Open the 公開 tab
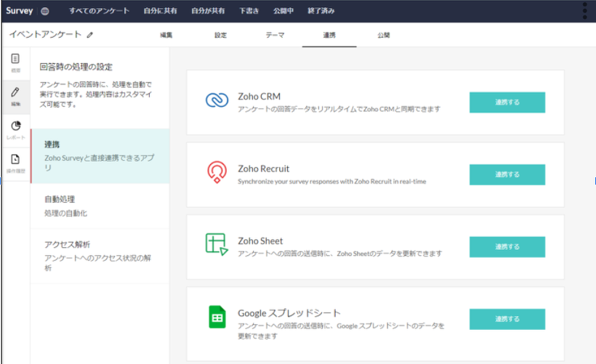Viewport: 596px width, 364px height. click(384, 35)
